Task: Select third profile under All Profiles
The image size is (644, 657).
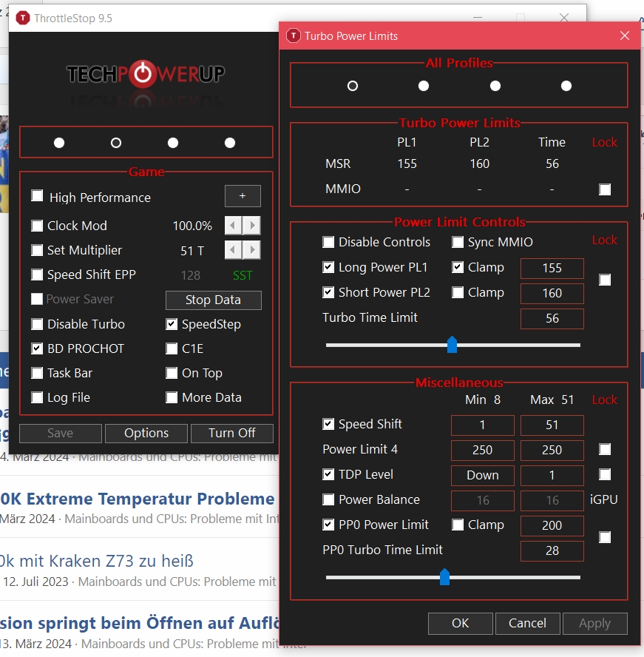Action: coord(495,86)
